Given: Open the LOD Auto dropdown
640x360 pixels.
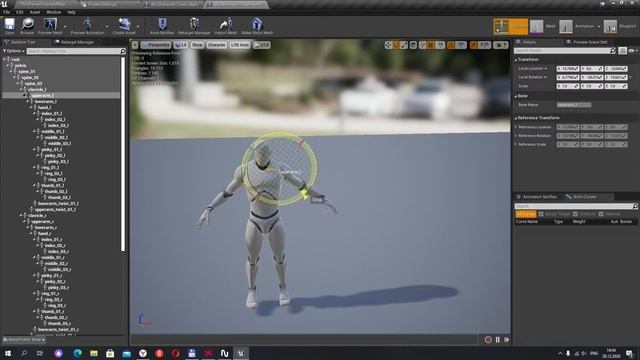Looking at the screenshot, I should (x=240, y=45).
